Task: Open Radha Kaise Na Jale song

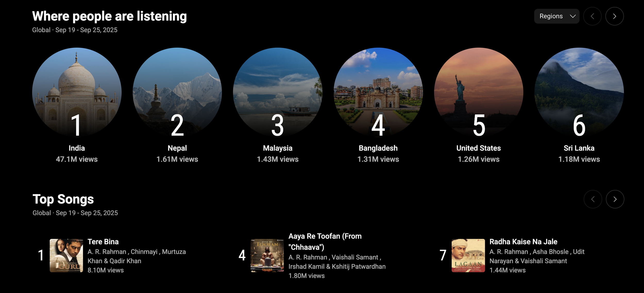Action: click(523, 242)
